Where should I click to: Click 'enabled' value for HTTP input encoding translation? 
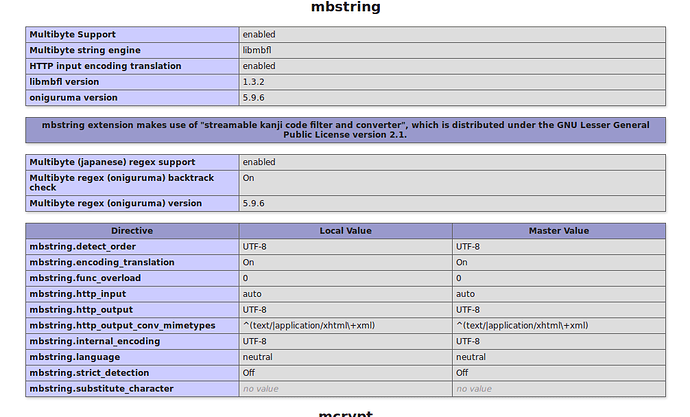(x=452, y=66)
